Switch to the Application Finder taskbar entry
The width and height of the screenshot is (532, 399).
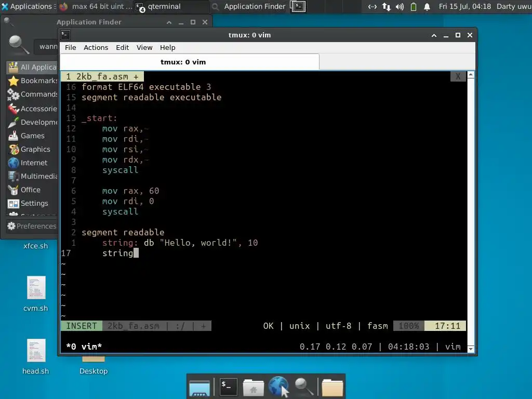[249, 6]
